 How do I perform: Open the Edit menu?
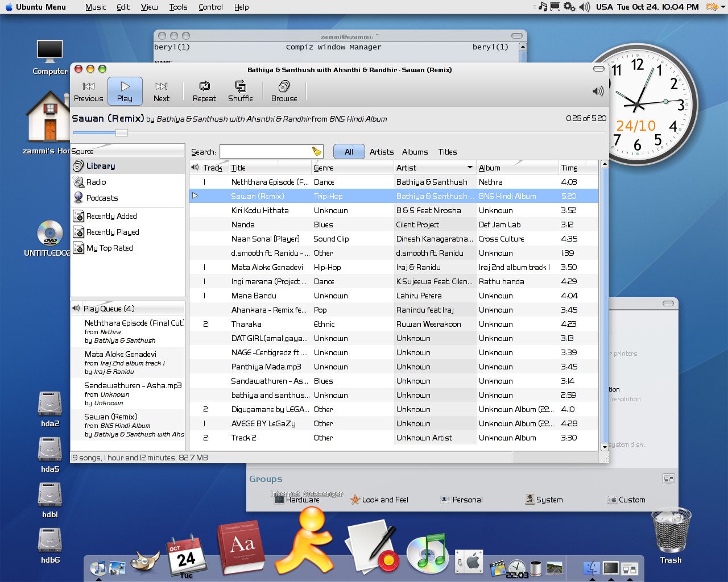[123, 7]
